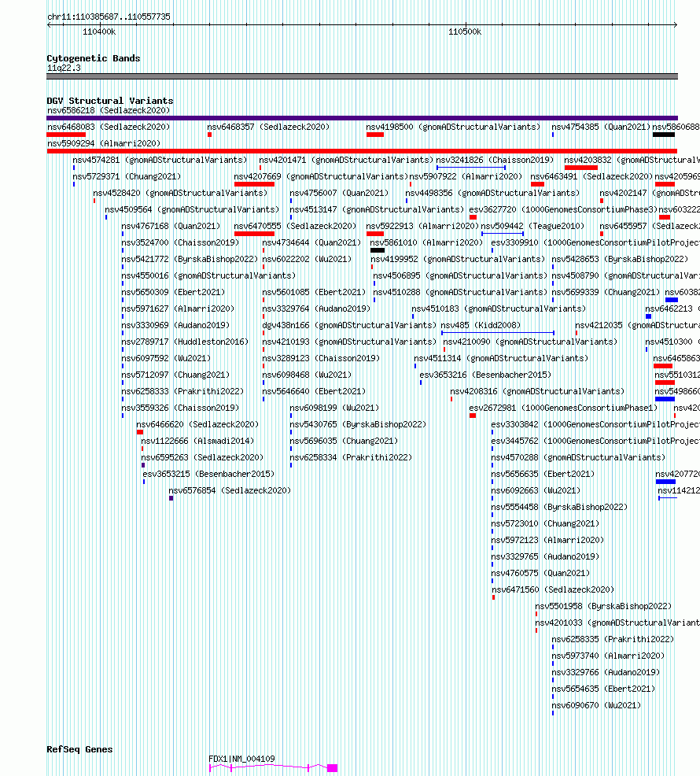
Task: Select the blue nsv3241826 span line
Action: point(470,168)
